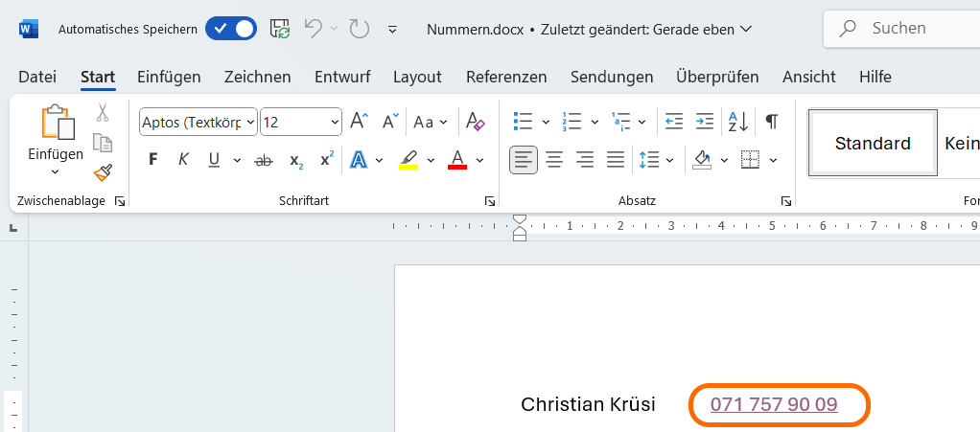The height and width of the screenshot is (432, 980).
Task: Open the Referenzen ribbon tab
Action: [x=506, y=77]
